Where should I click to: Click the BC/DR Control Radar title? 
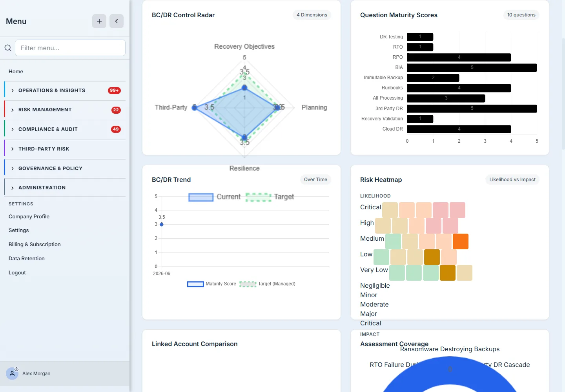pos(183,15)
